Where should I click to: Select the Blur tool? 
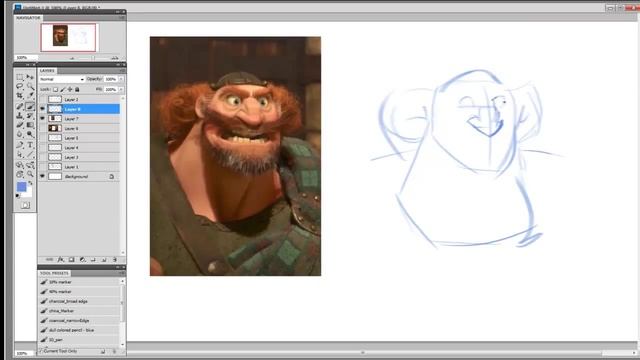click(20, 135)
